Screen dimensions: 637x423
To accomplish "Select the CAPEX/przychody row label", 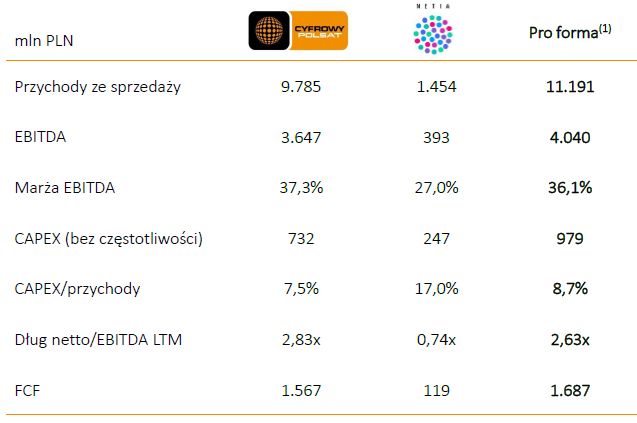I will coord(78,289).
